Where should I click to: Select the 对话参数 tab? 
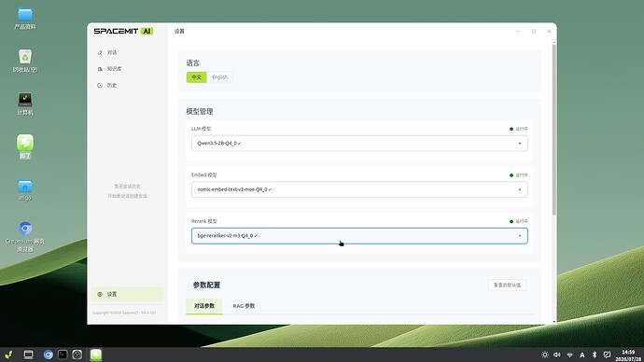click(x=204, y=306)
